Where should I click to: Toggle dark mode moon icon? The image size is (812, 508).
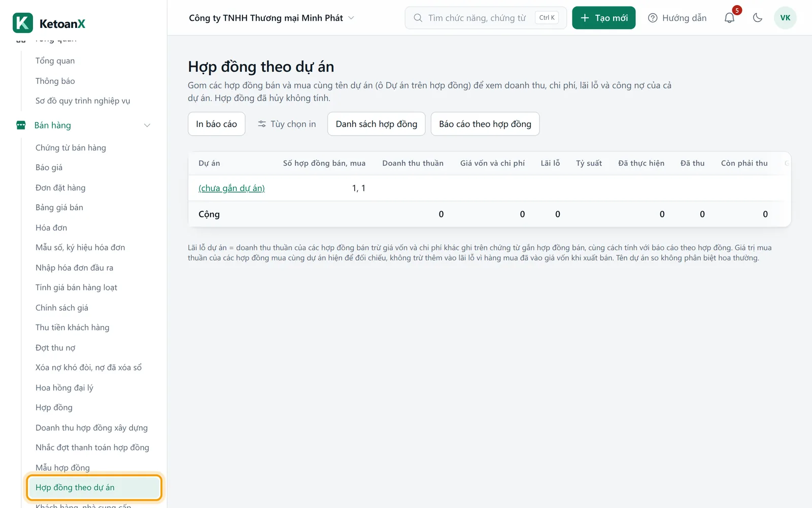pyautogui.click(x=758, y=18)
